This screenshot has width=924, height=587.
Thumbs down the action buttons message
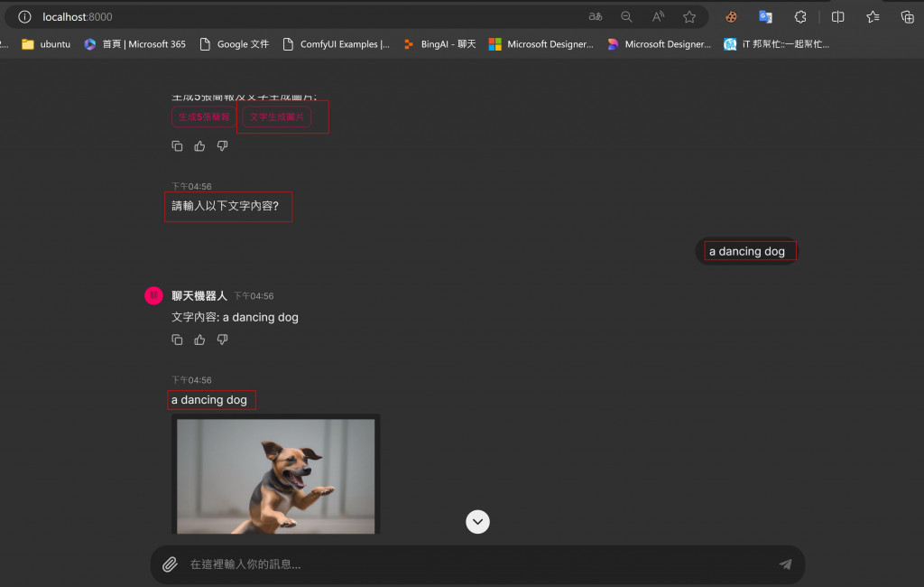click(x=222, y=145)
